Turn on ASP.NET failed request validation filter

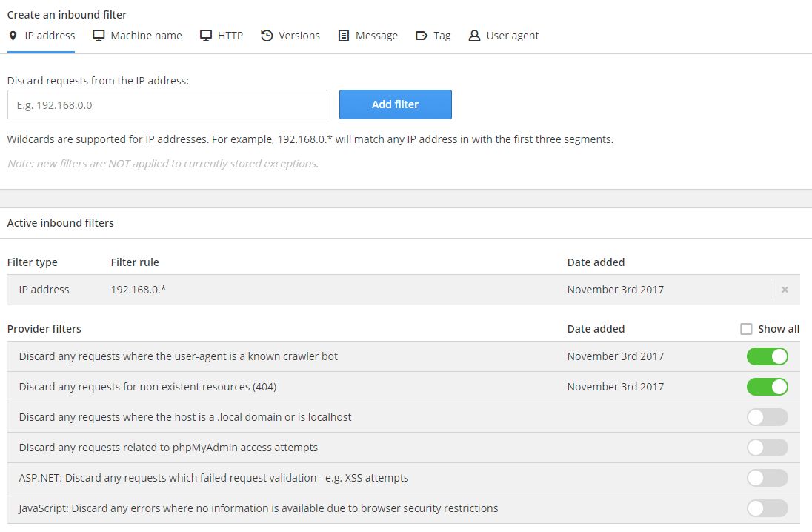click(767, 478)
